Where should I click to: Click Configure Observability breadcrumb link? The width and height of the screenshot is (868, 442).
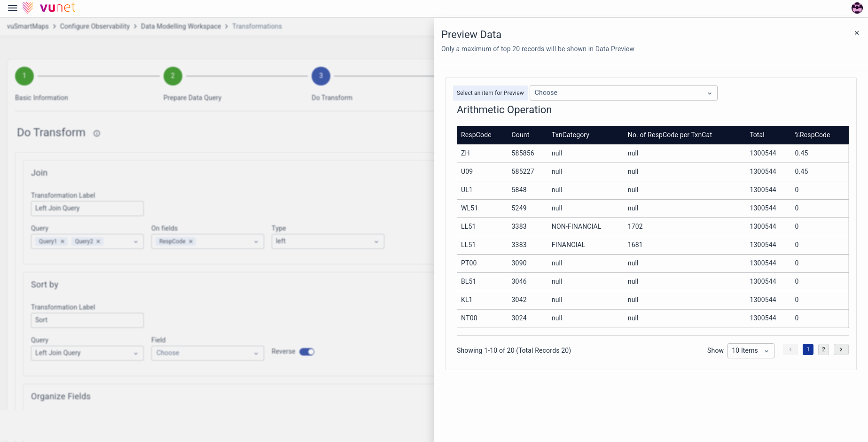click(94, 26)
